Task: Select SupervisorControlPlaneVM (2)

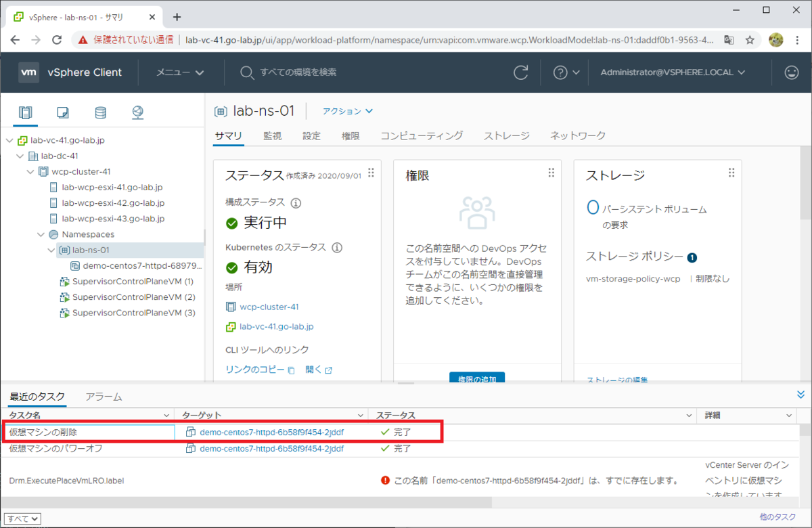Action: 133,296
